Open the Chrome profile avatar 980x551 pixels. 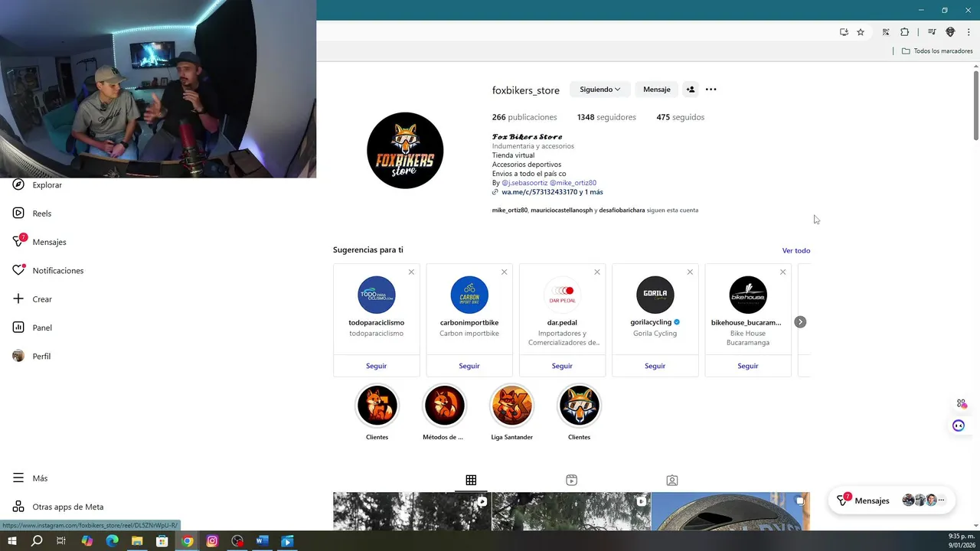[x=950, y=32]
